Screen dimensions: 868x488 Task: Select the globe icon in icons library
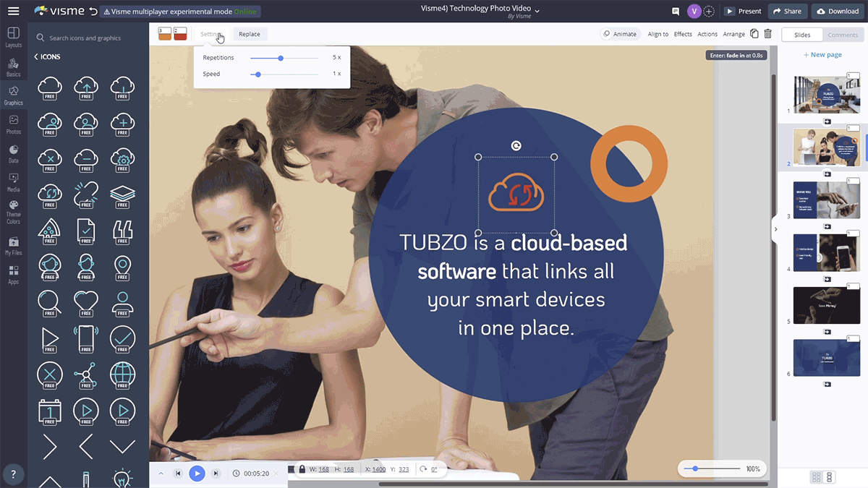[x=122, y=374]
